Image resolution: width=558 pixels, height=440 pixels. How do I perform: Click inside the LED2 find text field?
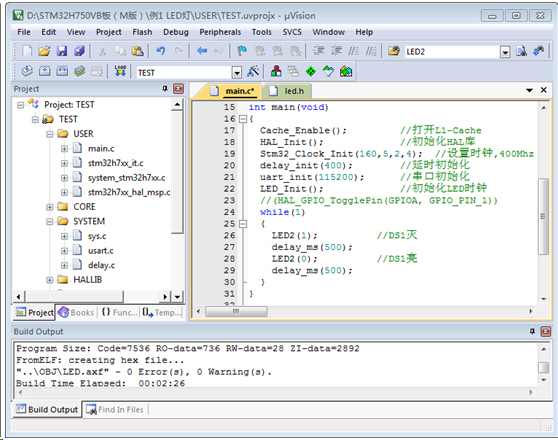451,52
